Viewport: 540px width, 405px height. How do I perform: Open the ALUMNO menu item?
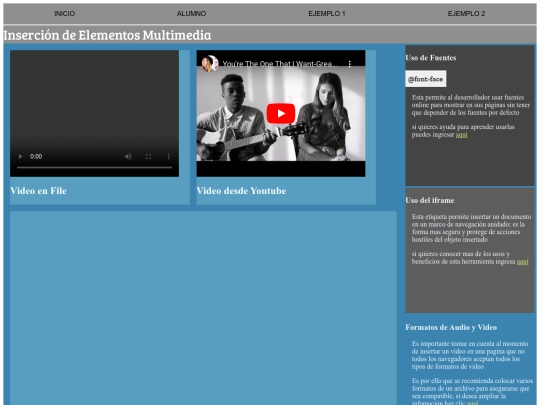point(191,14)
